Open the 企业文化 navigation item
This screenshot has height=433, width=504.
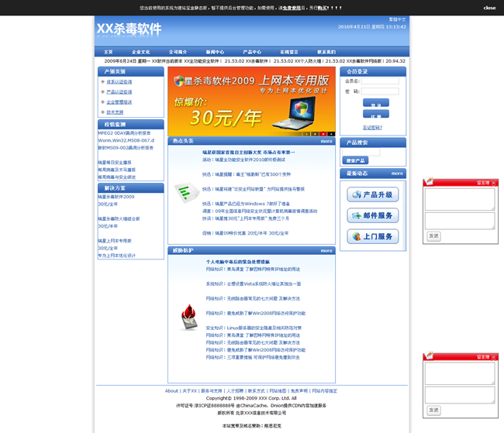coord(141,52)
